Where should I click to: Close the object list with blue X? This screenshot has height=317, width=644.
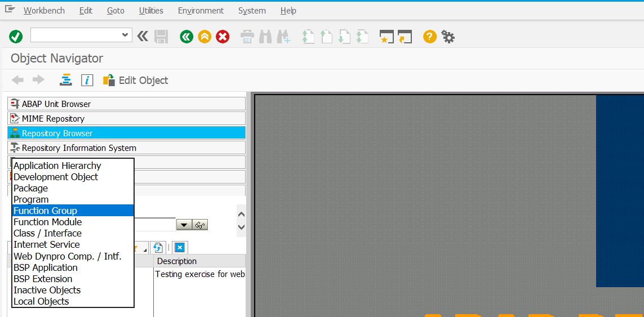tap(179, 247)
